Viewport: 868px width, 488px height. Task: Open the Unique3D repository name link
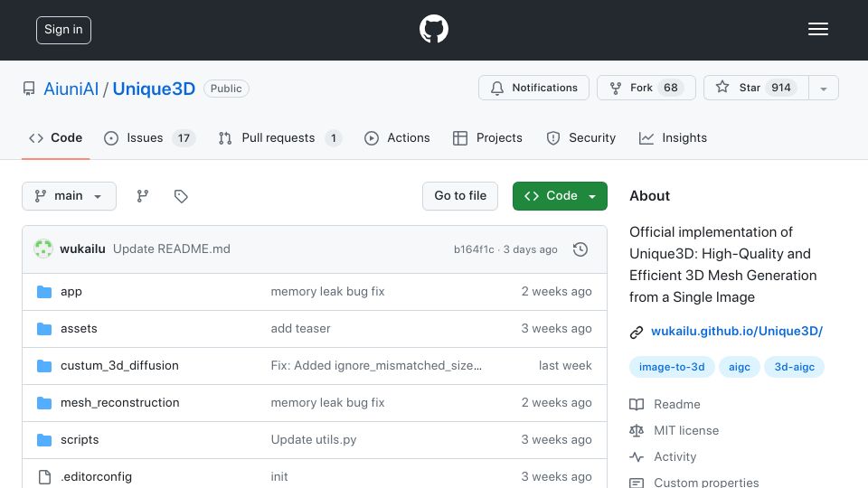pos(154,89)
